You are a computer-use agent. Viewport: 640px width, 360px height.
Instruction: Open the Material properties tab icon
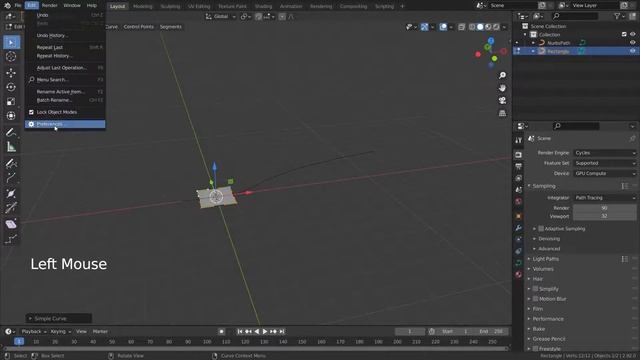pos(518,274)
